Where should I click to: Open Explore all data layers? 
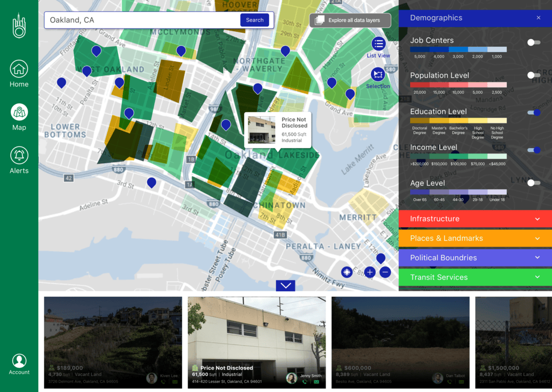click(350, 20)
